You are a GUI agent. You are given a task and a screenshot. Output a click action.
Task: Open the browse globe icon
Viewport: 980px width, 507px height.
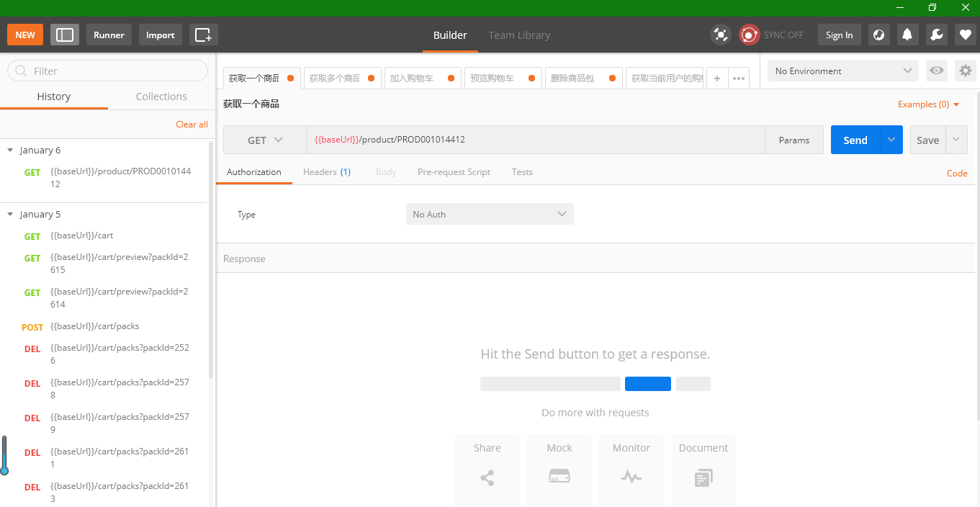(x=878, y=35)
